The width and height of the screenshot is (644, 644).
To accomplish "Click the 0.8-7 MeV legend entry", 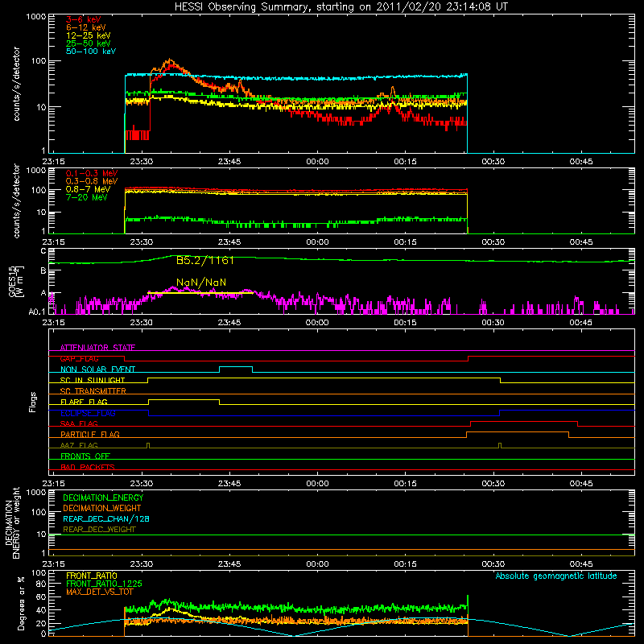I will (x=88, y=189).
